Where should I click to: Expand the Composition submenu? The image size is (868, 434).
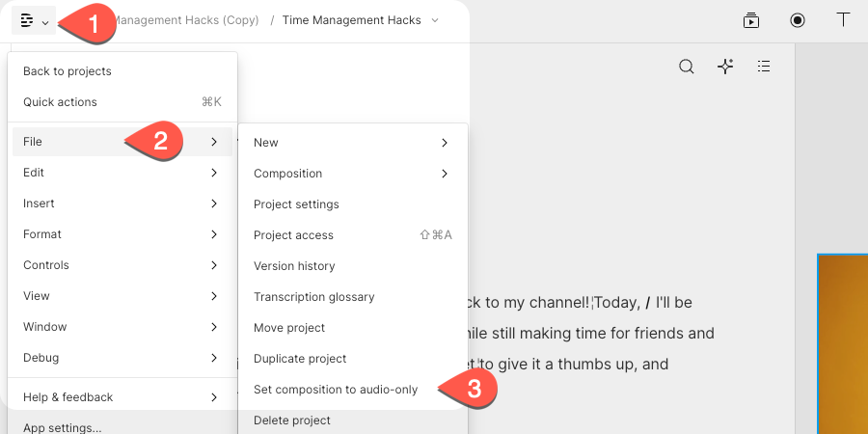(x=352, y=174)
